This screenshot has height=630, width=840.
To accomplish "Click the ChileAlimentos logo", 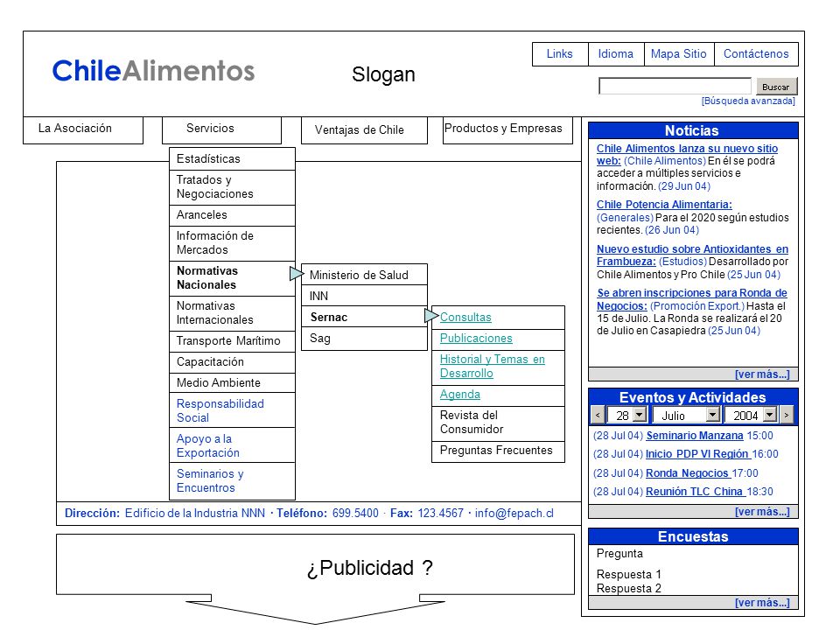I will coord(153,71).
